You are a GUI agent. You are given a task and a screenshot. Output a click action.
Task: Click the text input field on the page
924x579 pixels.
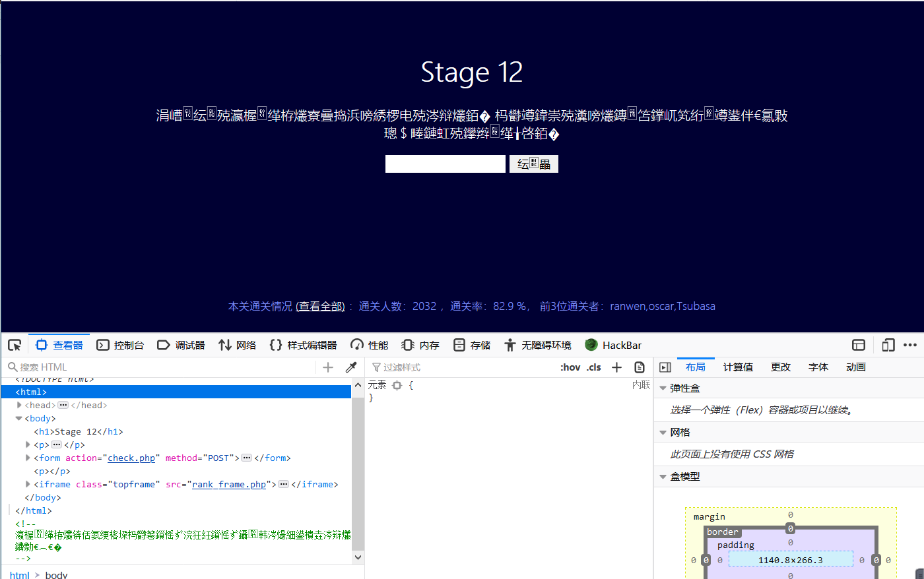pos(445,164)
